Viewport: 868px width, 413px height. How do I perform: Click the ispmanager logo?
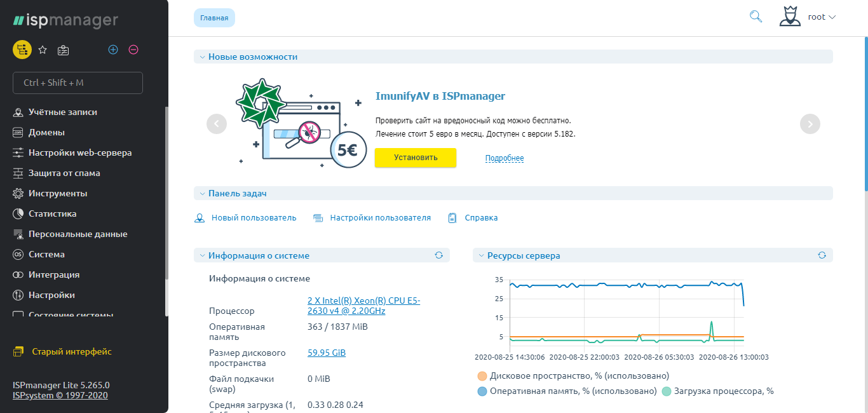point(66,21)
